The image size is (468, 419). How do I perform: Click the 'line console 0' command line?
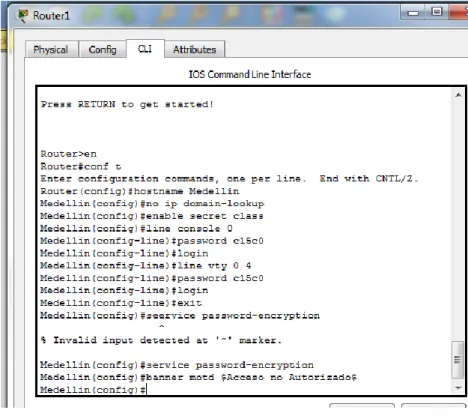click(136, 228)
